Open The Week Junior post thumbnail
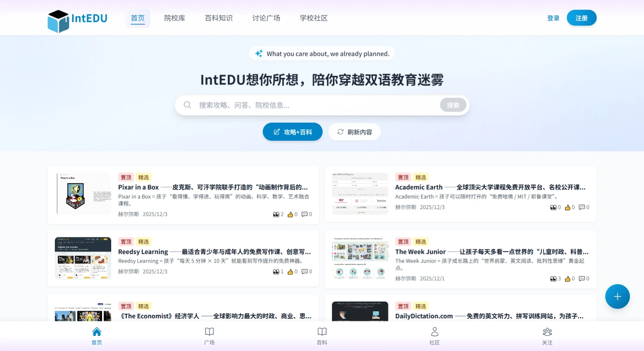 coord(360,258)
